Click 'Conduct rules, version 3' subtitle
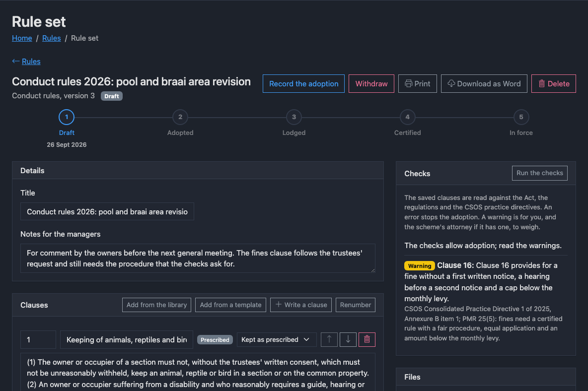588x391 pixels. (53, 96)
